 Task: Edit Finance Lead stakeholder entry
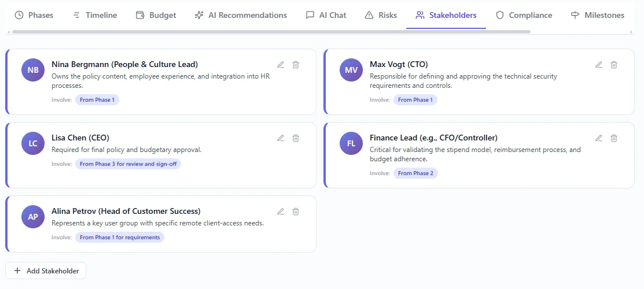click(599, 138)
